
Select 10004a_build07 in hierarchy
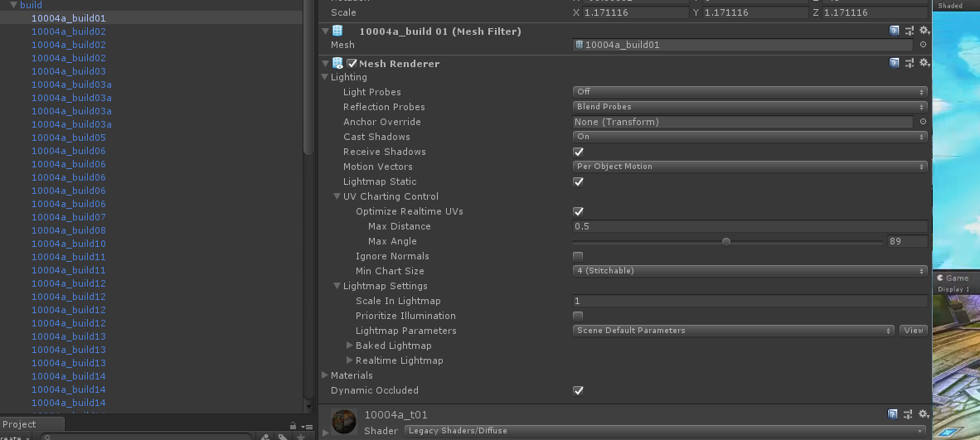tap(69, 217)
